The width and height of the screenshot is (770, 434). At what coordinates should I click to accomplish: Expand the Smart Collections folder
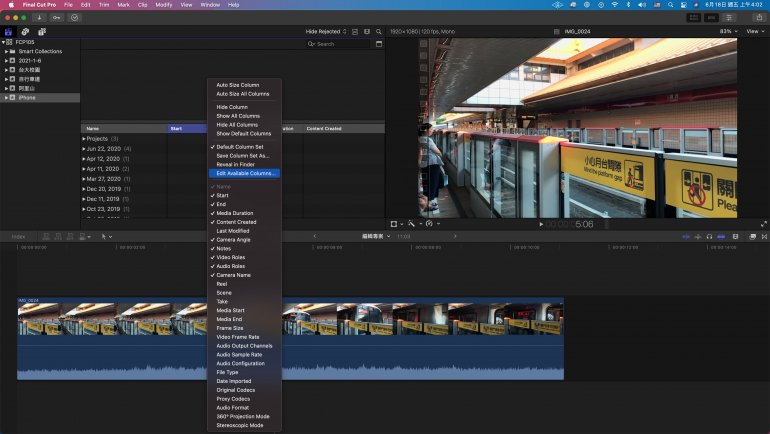tap(5, 51)
